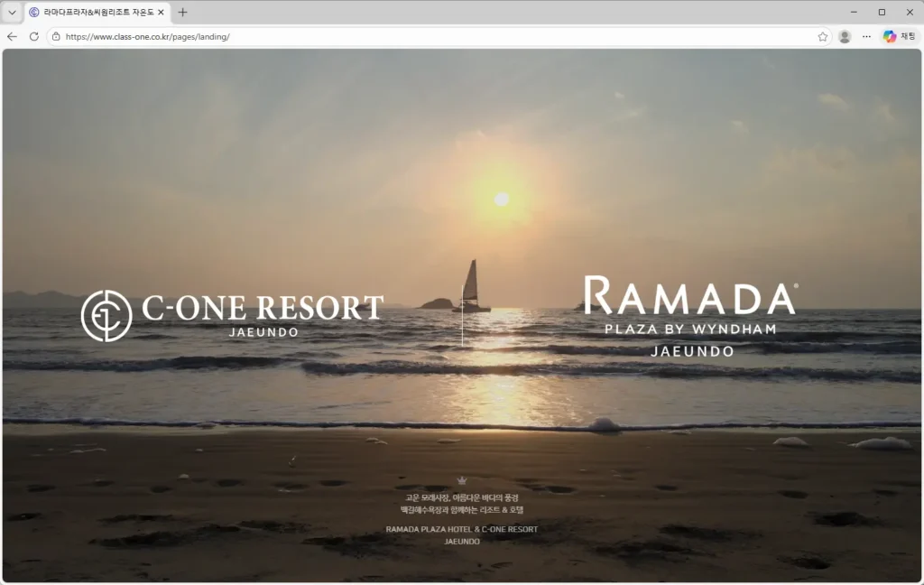Open the browser profile icon
The height and width of the screenshot is (585, 924).
tap(845, 36)
